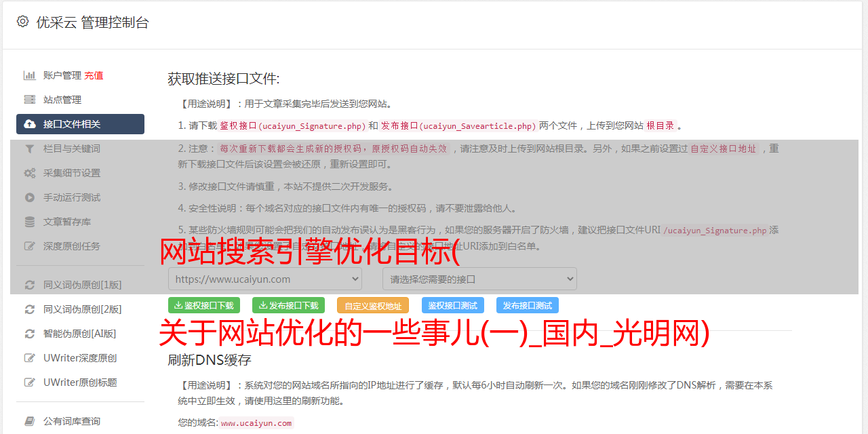Screen dimensions: 868x434
Task: Select the 接口文件相关 menu item
Action: point(80,124)
